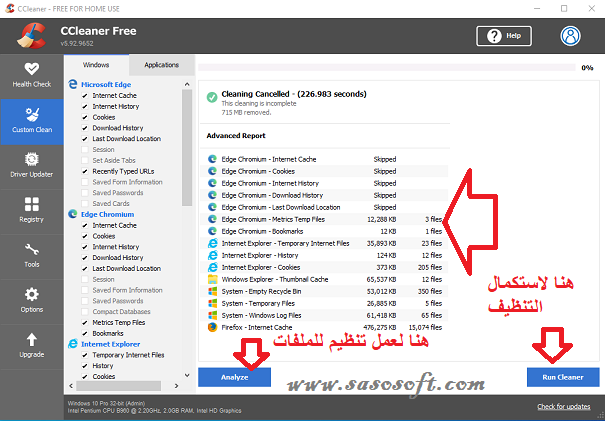Enable Set Aside Tabs checkbox
This screenshot has width=605, height=421.
85,161
